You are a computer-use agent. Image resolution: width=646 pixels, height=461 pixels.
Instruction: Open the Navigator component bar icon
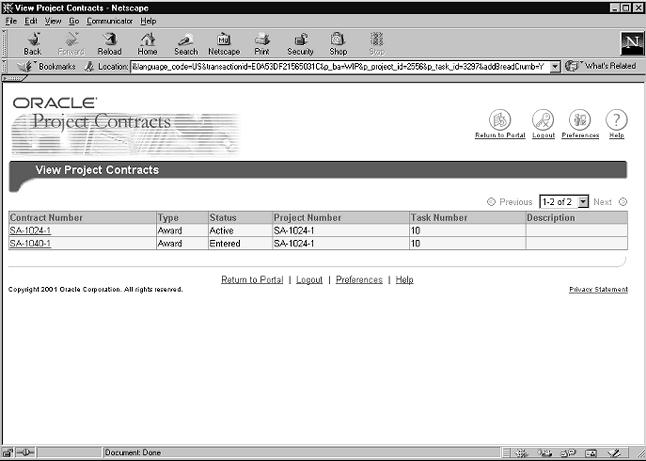pos(521,453)
